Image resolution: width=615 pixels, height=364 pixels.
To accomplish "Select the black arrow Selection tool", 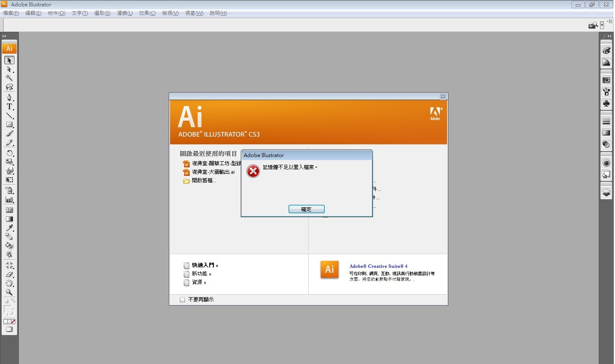I will (x=9, y=60).
